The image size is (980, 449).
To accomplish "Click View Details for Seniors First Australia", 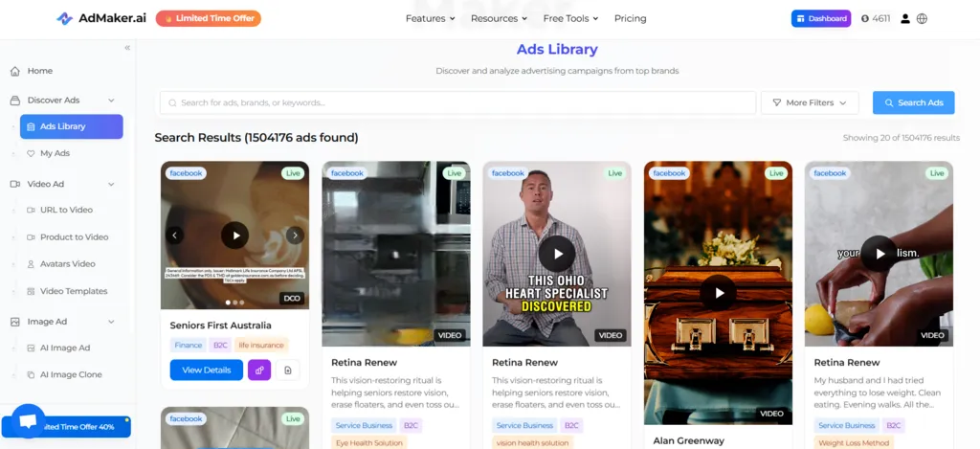I will tap(207, 370).
